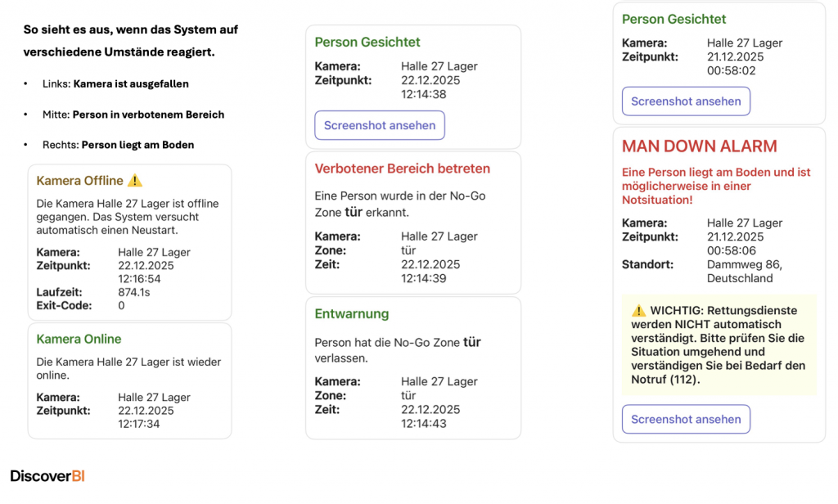Click the Entwarnung card title
The height and width of the screenshot is (504, 838).
tap(352, 313)
